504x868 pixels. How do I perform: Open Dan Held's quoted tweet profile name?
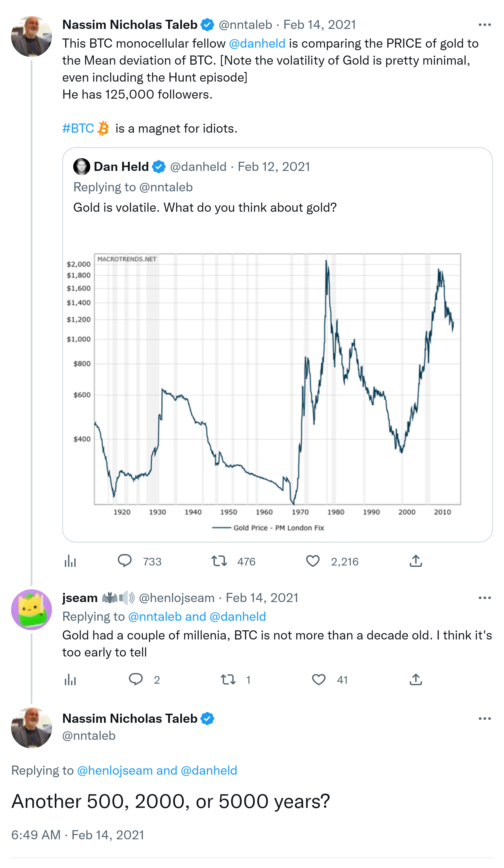click(121, 167)
